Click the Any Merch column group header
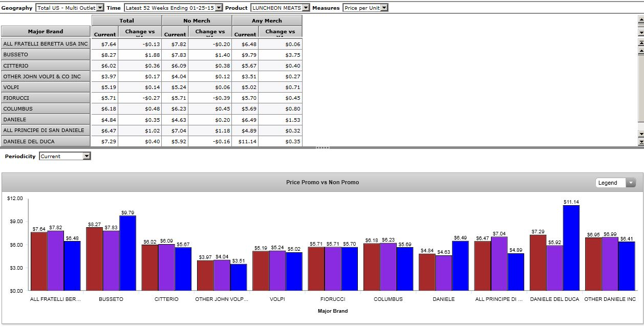The width and height of the screenshot is (644, 327). [x=267, y=20]
